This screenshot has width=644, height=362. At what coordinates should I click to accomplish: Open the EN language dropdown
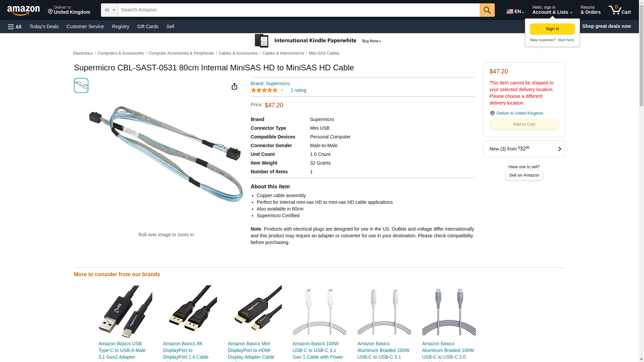515,11
